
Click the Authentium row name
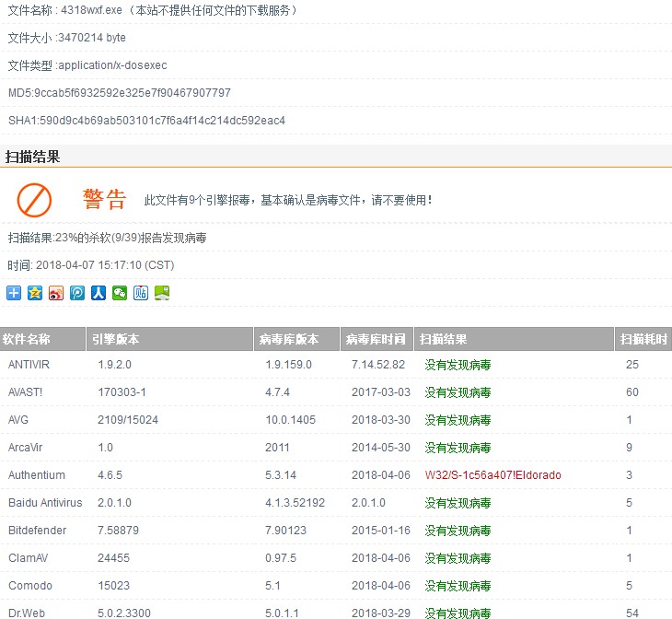tap(37, 475)
